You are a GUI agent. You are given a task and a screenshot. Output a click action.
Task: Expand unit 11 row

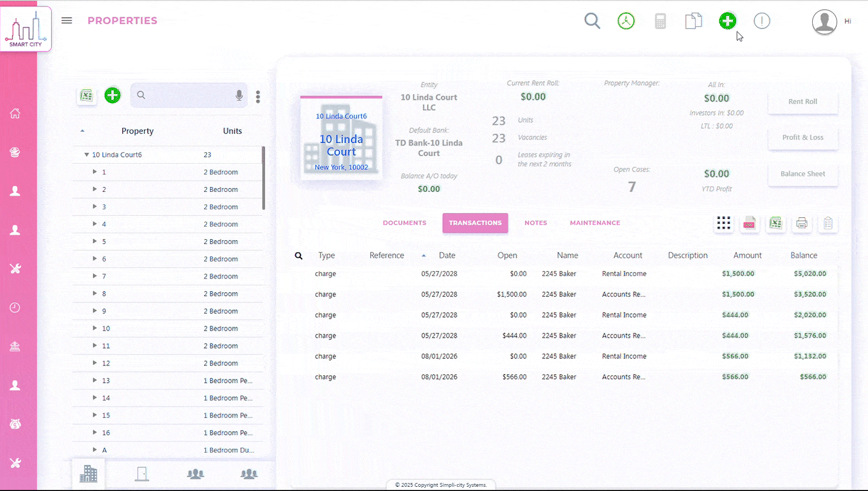(x=95, y=345)
